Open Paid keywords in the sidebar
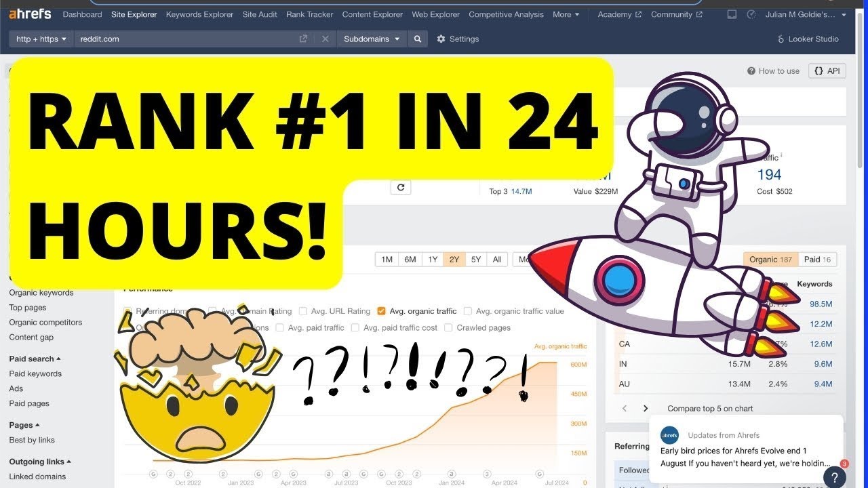 pos(35,373)
